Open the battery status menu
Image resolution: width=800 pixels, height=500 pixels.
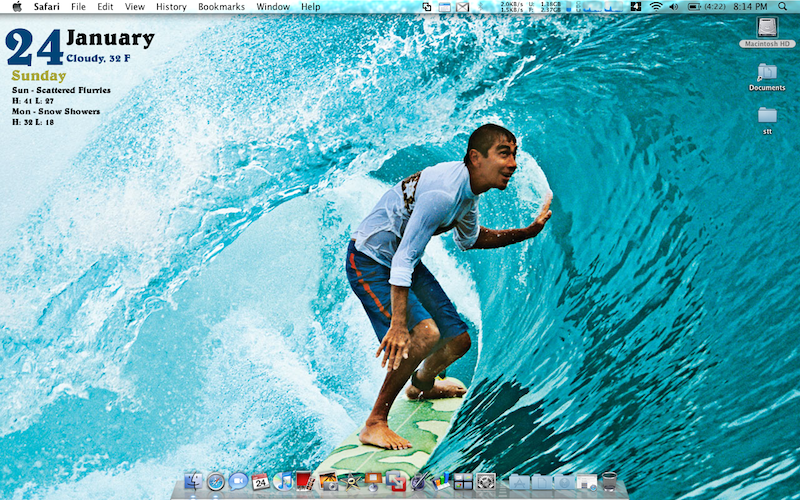pyautogui.click(x=707, y=7)
